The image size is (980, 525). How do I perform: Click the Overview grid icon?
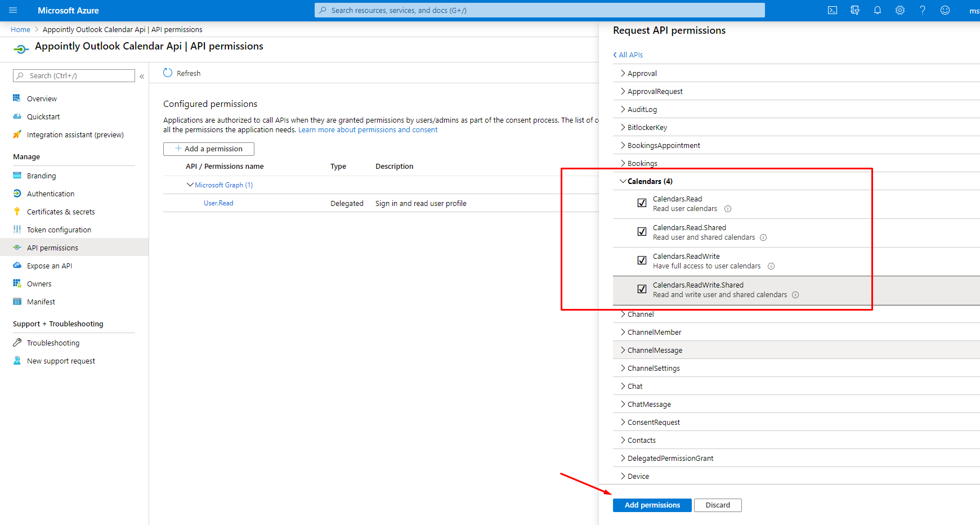click(17, 98)
